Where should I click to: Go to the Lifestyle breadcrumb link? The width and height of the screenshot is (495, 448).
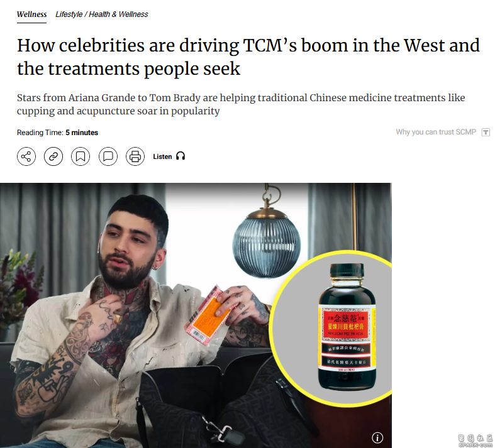(x=69, y=14)
